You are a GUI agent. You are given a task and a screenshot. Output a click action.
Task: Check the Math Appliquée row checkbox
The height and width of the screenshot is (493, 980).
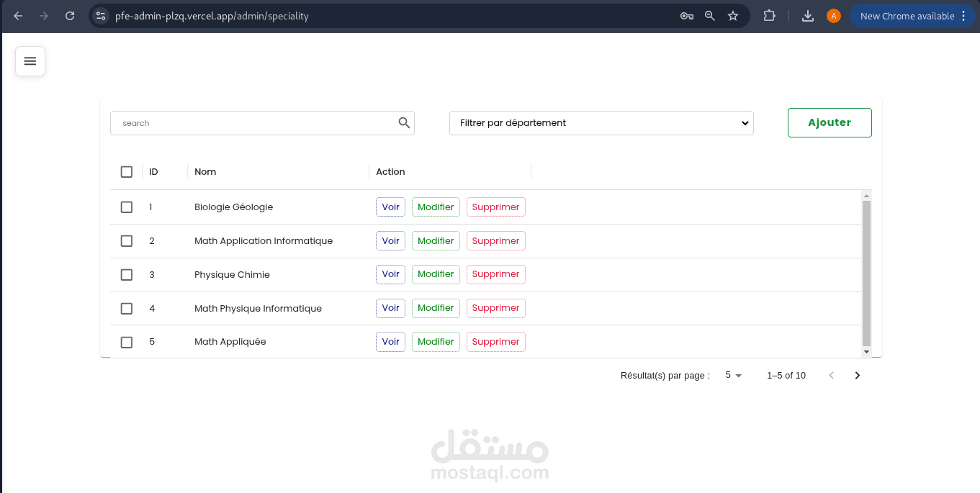click(127, 342)
